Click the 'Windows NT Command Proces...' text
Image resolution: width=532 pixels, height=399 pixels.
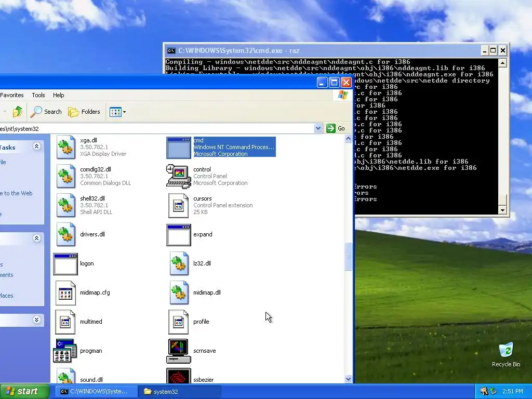tap(234, 147)
